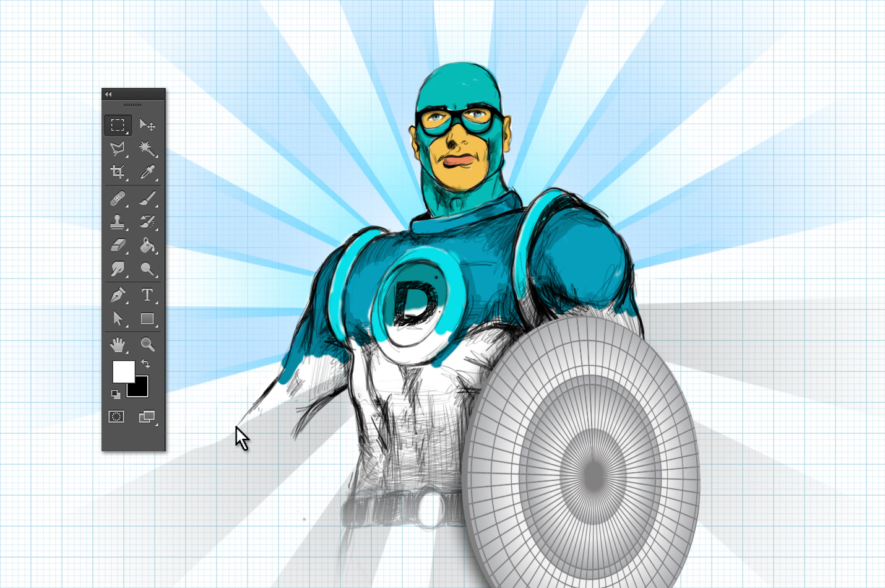Activate the Pen tool
Viewport: 885px width, 588px height.
118,295
